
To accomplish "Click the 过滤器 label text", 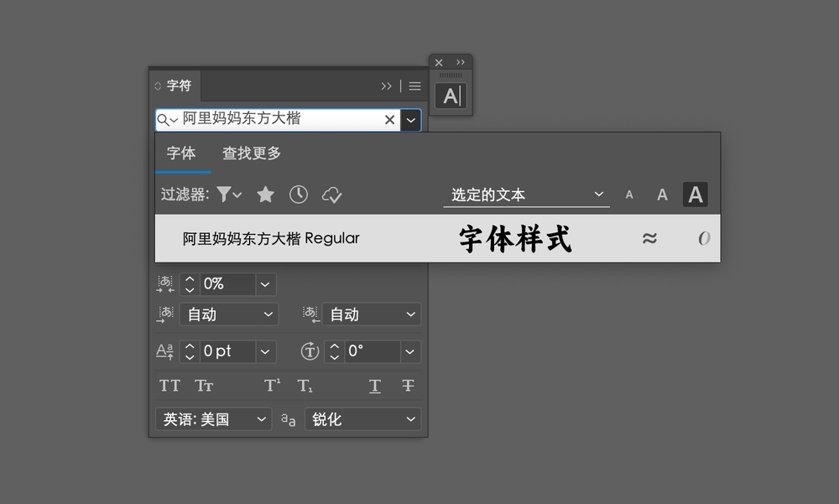I will (185, 195).
